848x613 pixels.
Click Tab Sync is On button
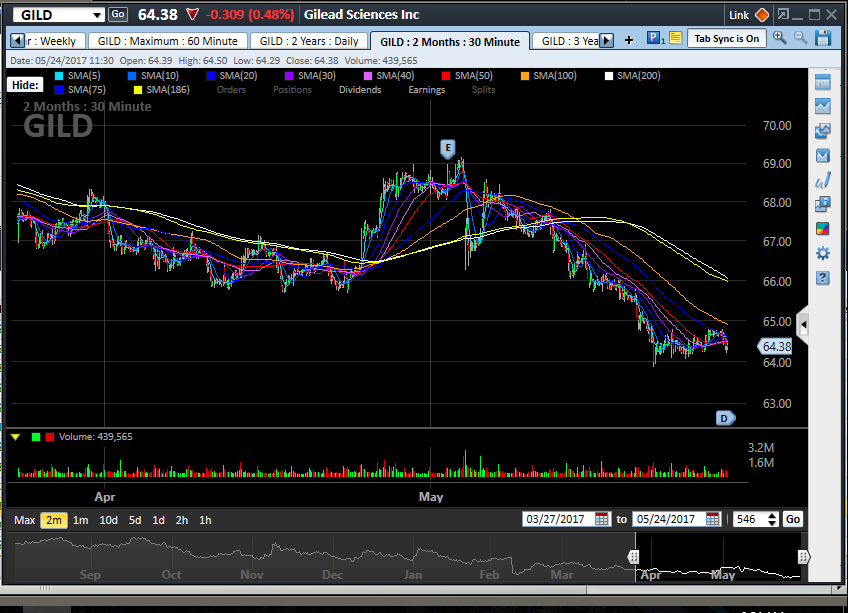pos(726,38)
